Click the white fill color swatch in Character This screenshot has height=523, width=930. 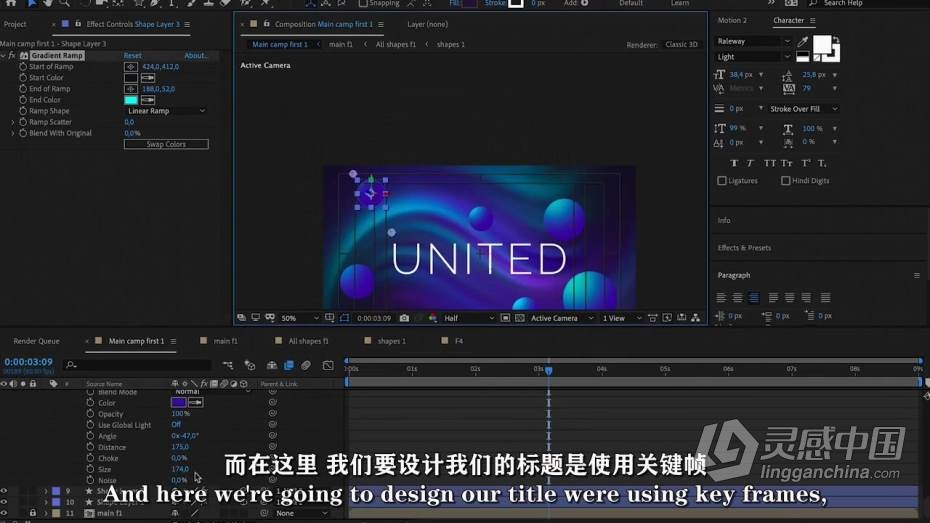point(821,44)
